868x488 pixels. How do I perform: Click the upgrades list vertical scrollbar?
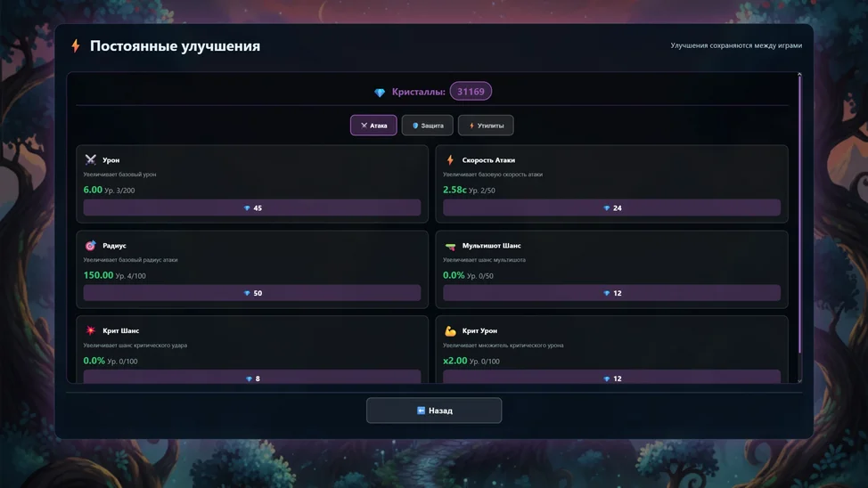799,223
